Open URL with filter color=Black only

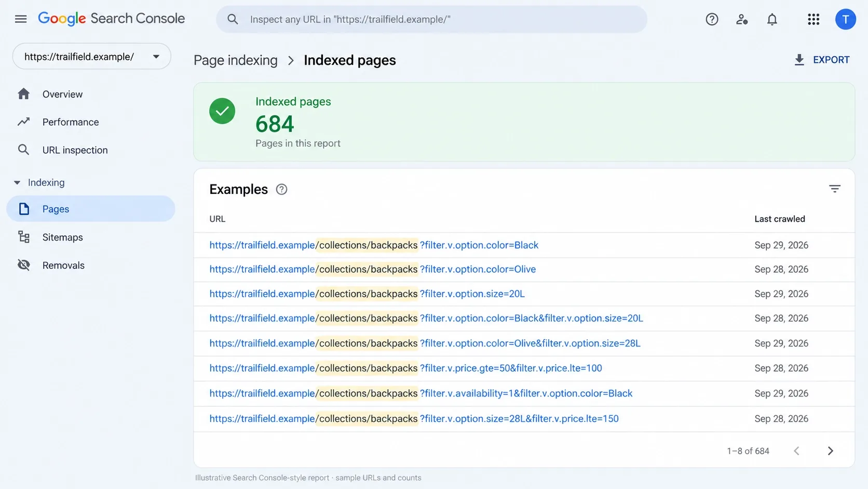point(374,245)
